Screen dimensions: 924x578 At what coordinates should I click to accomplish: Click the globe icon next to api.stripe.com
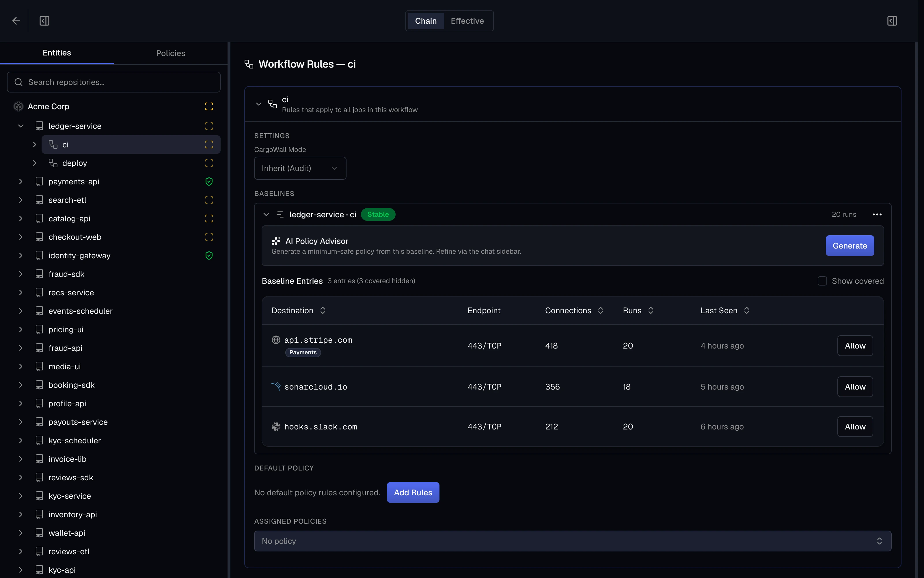point(276,340)
